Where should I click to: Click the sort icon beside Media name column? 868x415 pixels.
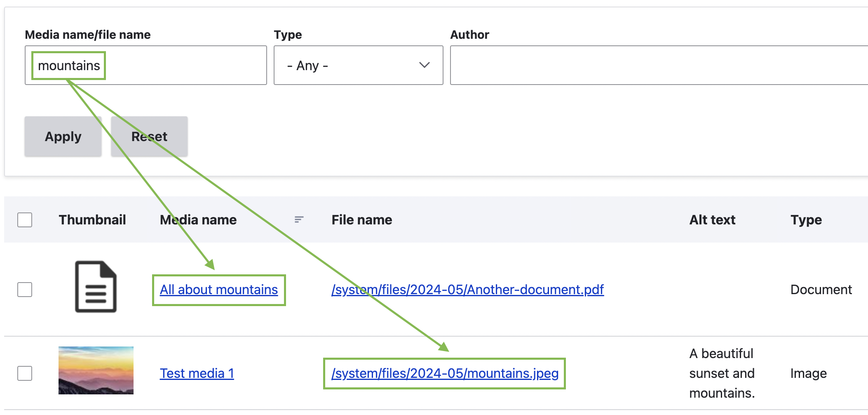pyautogui.click(x=298, y=220)
